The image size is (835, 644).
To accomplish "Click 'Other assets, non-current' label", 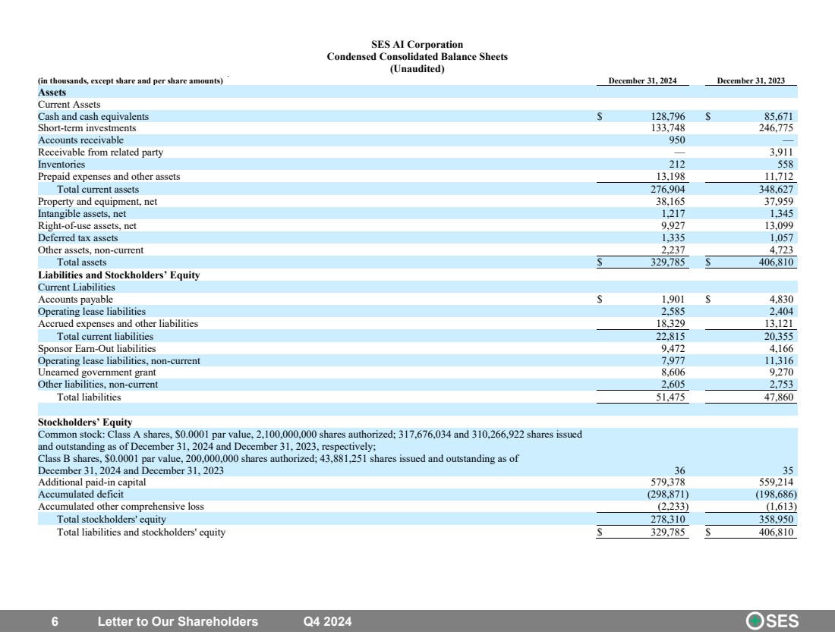I will pyautogui.click(x=90, y=250).
